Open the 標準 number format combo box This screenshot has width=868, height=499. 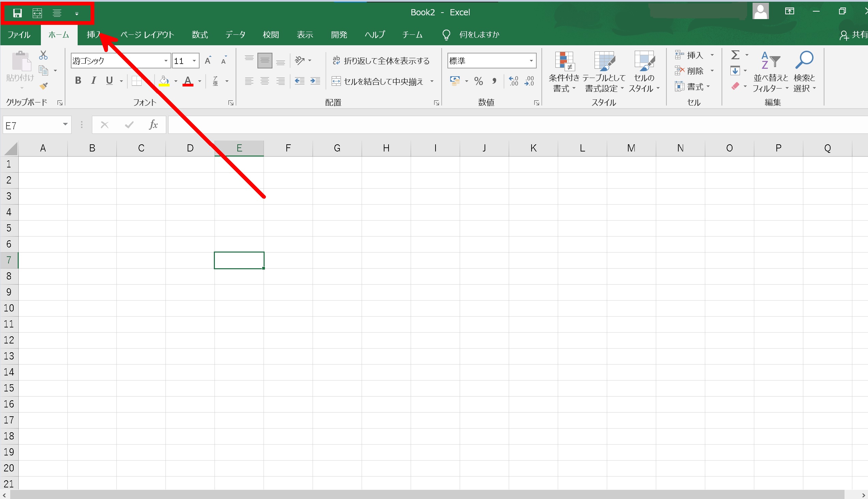pyautogui.click(x=492, y=61)
